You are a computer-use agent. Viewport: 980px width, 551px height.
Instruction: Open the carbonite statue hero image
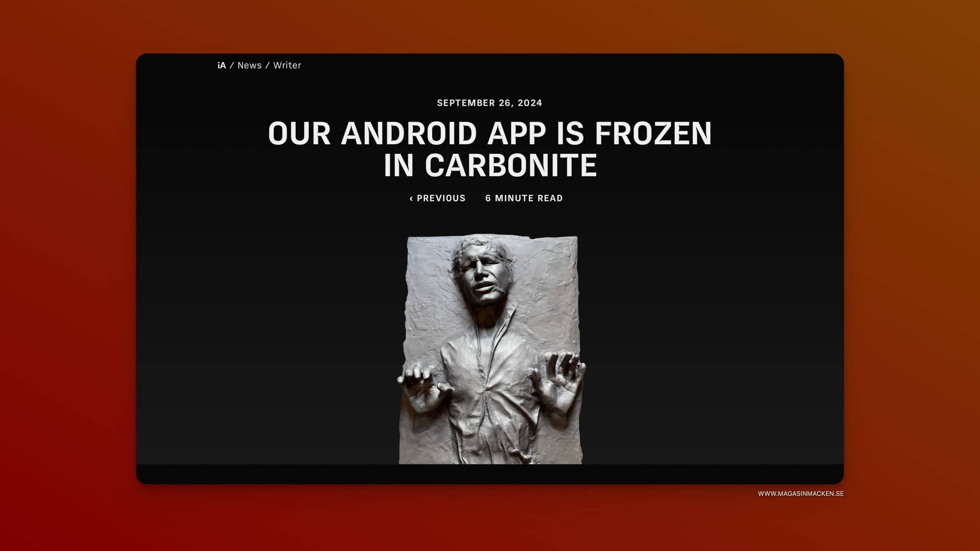coord(491,349)
